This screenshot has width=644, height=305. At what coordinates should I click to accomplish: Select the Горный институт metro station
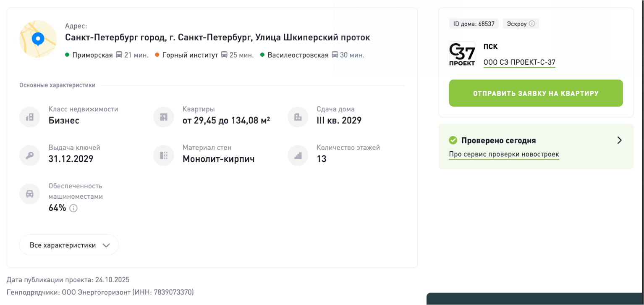click(x=190, y=55)
